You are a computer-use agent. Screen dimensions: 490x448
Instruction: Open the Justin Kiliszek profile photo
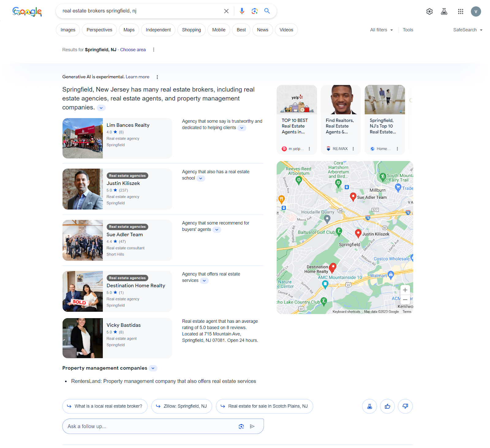pyautogui.click(x=83, y=189)
